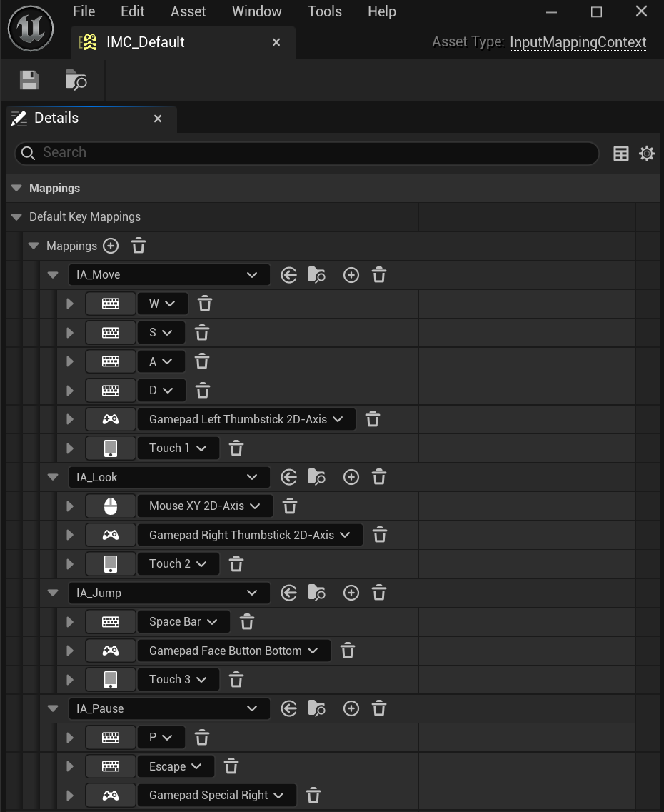Use selected asset for IA_Move arrow icon
This screenshot has width=664, height=812.
[x=288, y=275]
